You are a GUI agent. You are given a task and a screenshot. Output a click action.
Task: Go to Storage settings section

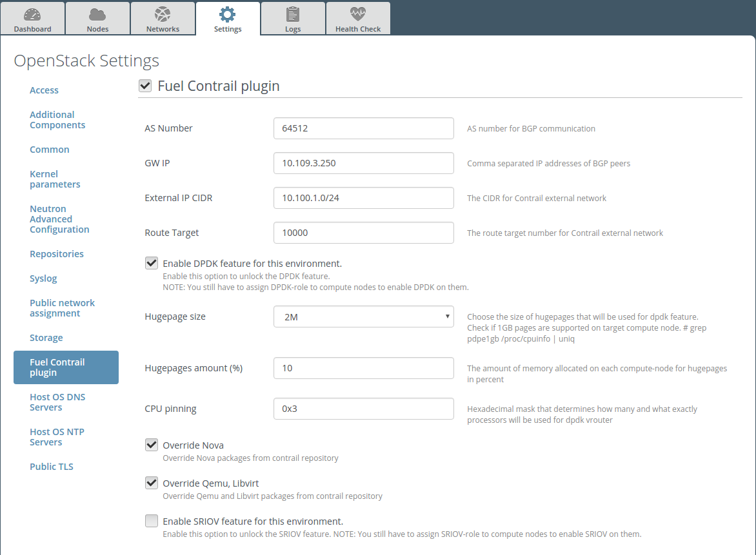tap(46, 338)
